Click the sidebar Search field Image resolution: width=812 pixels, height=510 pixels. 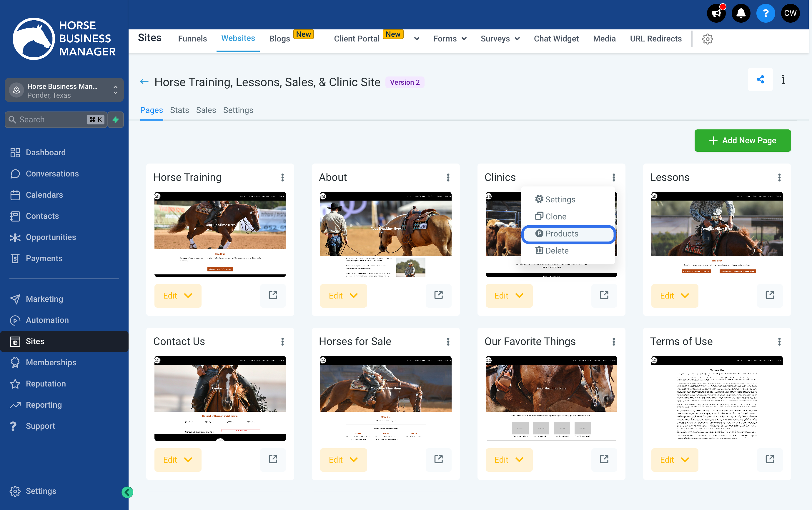pyautogui.click(x=56, y=120)
